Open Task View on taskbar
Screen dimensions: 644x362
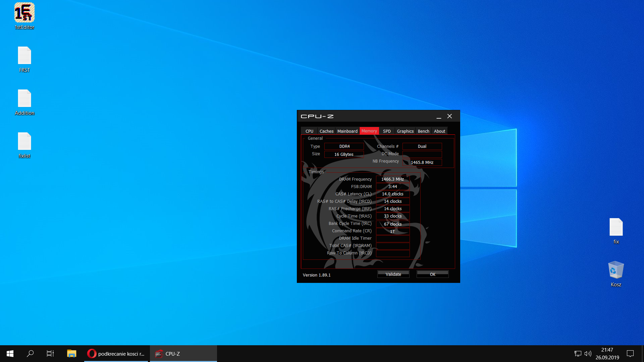point(50,354)
